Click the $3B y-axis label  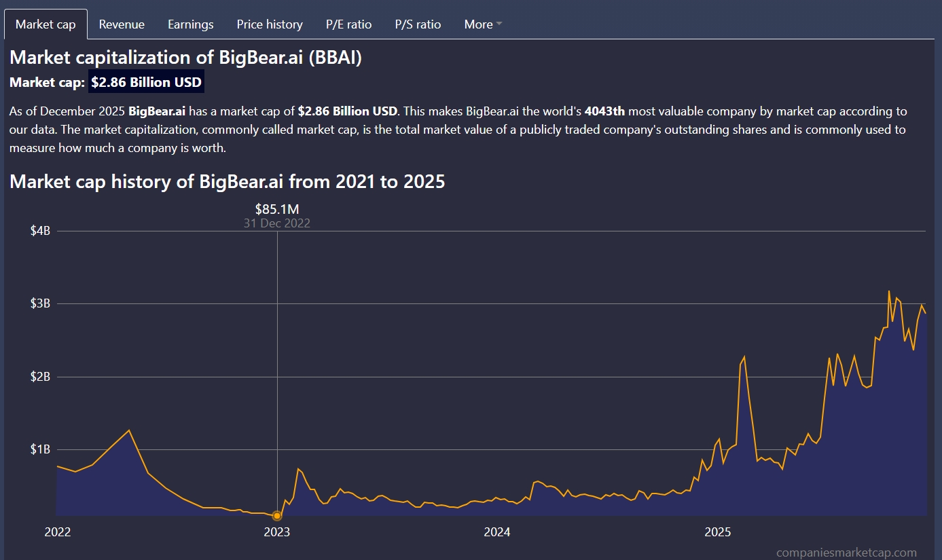point(40,303)
